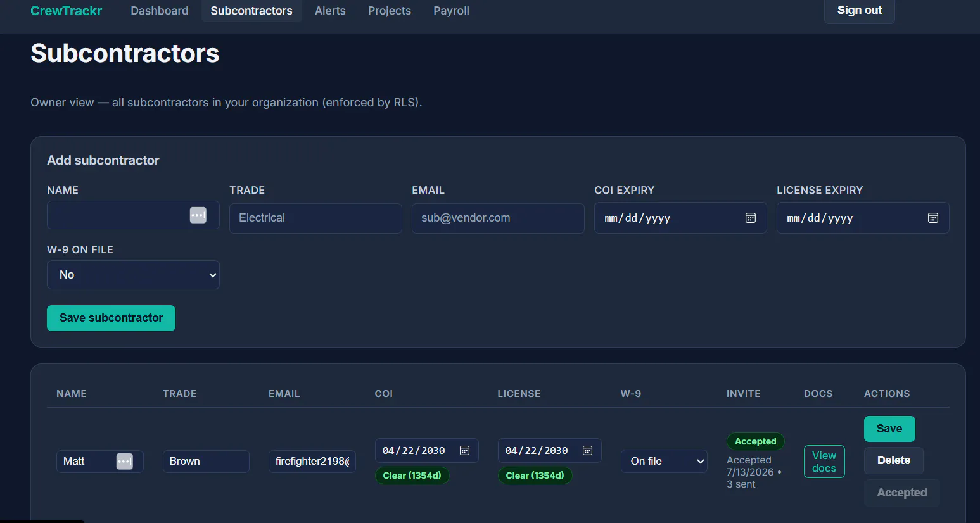This screenshot has width=980, height=523.
Task: Click the LICENSE column header
Action: [x=519, y=394]
